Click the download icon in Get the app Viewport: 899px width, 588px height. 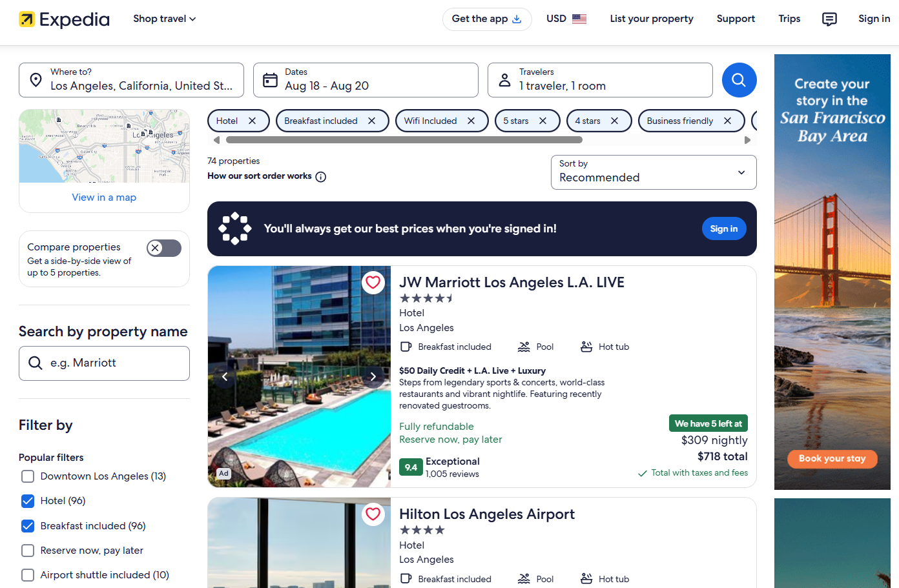[517, 19]
